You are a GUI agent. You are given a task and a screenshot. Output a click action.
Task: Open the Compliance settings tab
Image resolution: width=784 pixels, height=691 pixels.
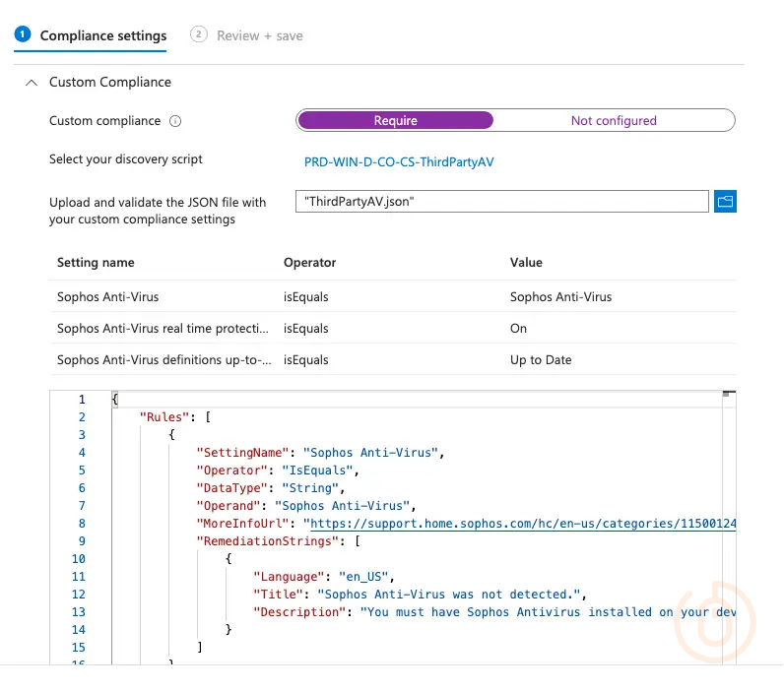click(102, 35)
